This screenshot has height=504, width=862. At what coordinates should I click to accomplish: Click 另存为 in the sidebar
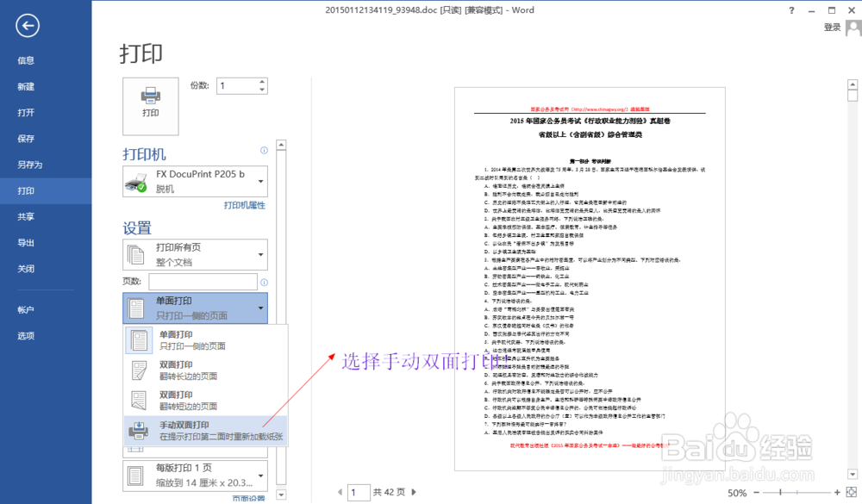click(29, 165)
